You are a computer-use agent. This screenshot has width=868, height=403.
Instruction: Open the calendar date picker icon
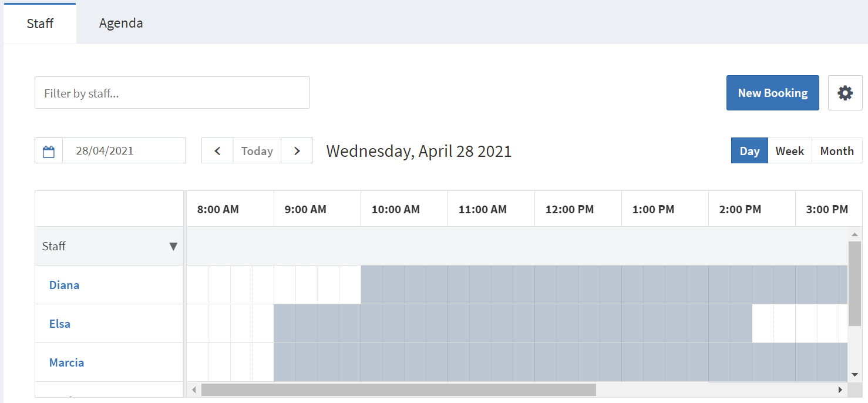pos(48,150)
